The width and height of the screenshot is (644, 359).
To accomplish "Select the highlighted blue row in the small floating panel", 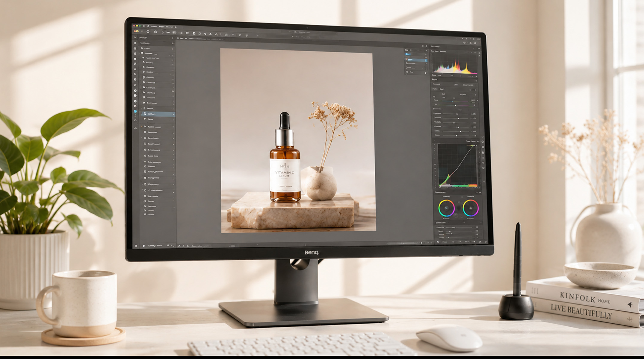I will (x=417, y=60).
